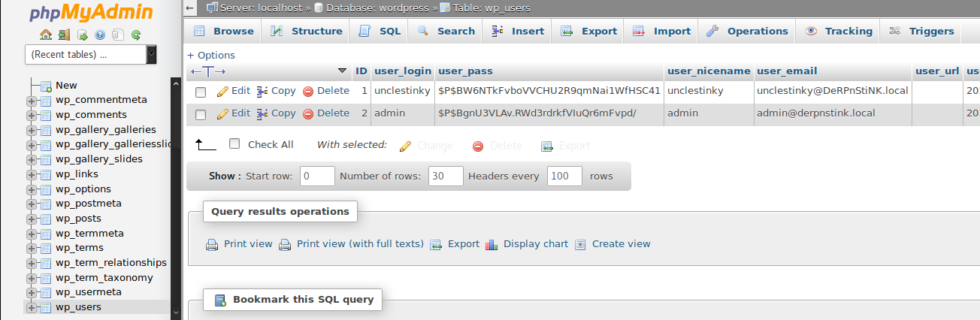Tick the checkbox for unclestinky row
This screenshot has height=320, width=980.
point(201,92)
